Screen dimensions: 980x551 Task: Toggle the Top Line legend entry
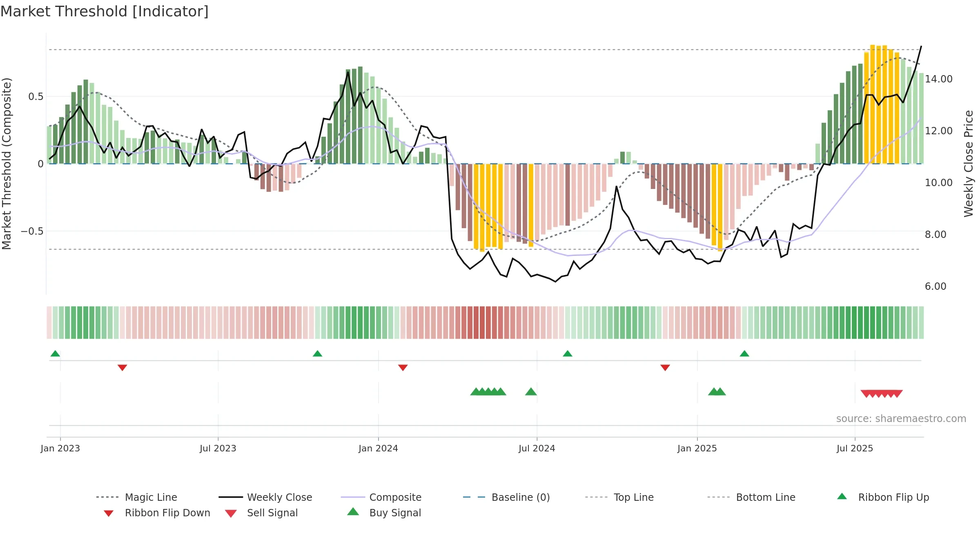(619, 497)
